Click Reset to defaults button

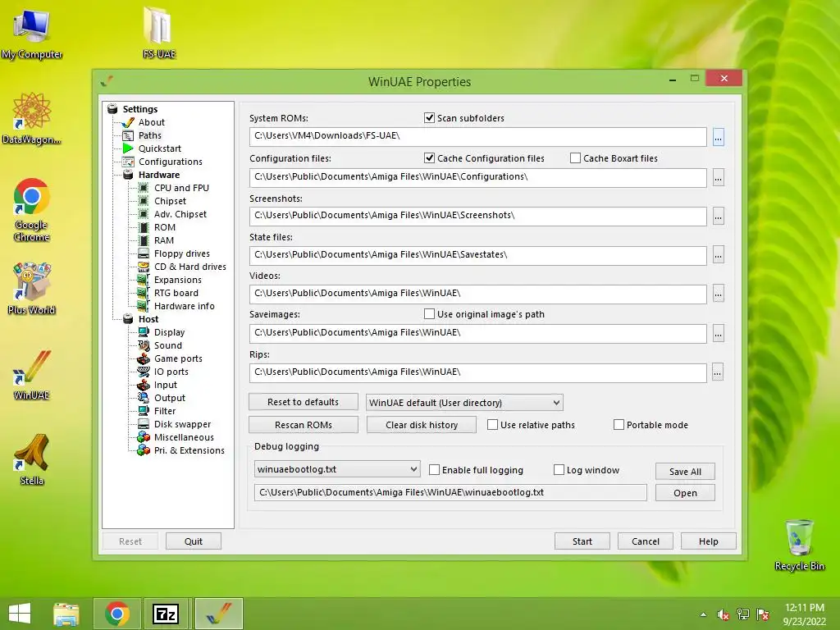(304, 402)
